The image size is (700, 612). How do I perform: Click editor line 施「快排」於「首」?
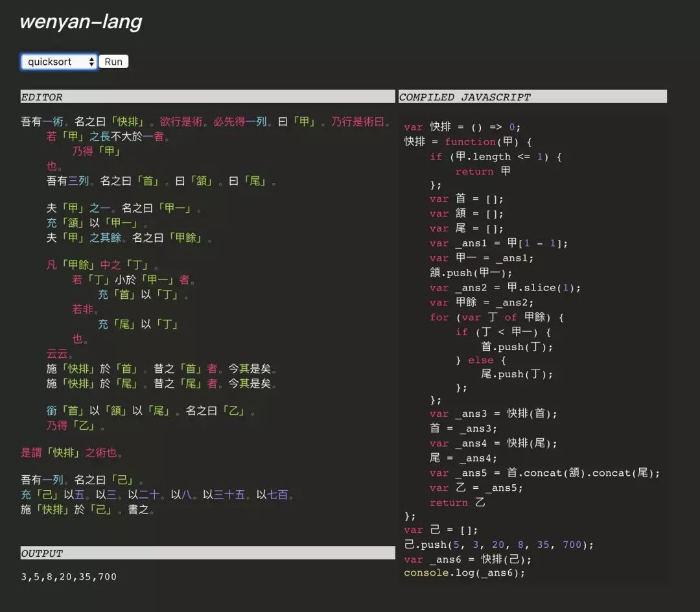(x=161, y=369)
